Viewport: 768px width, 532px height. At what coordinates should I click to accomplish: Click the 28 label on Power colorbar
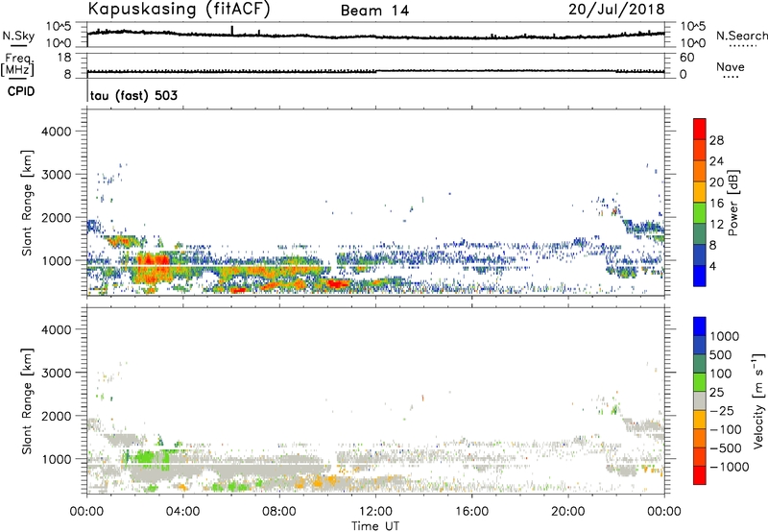[716, 140]
